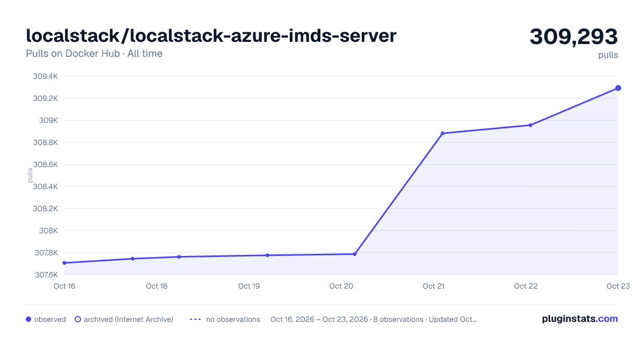Click the 309,293 total pulls figure
Image resolution: width=644 pixels, height=338 pixels.
tap(574, 36)
